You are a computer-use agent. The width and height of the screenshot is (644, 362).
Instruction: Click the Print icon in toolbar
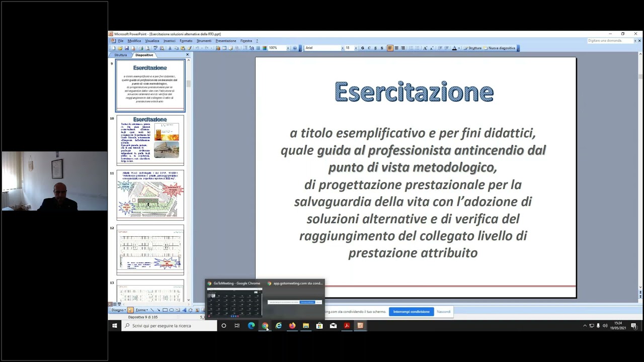tap(141, 48)
